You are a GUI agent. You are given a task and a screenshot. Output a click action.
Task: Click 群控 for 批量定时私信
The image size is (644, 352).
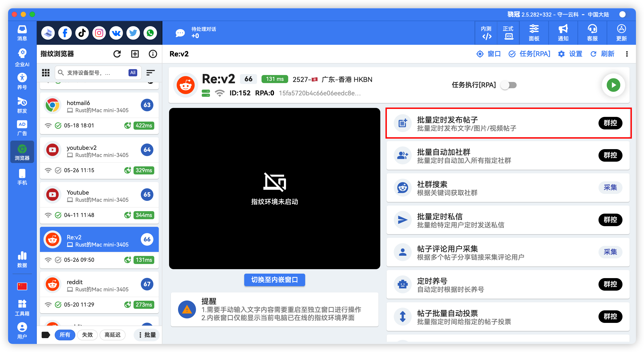click(610, 220)
